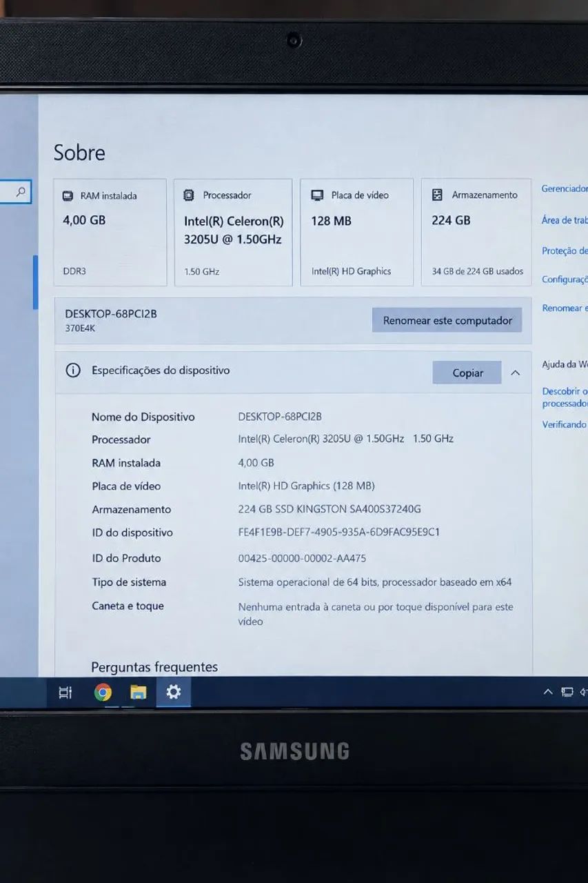Select the RAM instalada 4,00 GB card
The height and width of the screenshot is (883, 588).
point(110,232)
